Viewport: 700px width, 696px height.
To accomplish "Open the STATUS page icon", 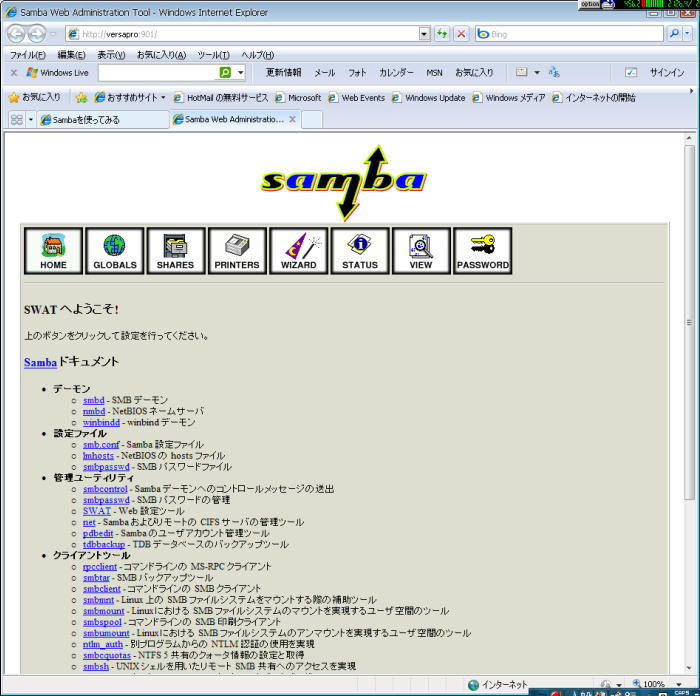I will tap(360, 250).
